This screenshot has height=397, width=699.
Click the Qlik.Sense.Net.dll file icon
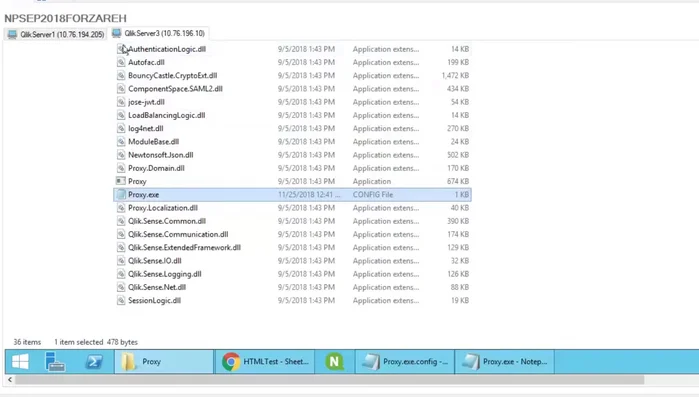121,287
